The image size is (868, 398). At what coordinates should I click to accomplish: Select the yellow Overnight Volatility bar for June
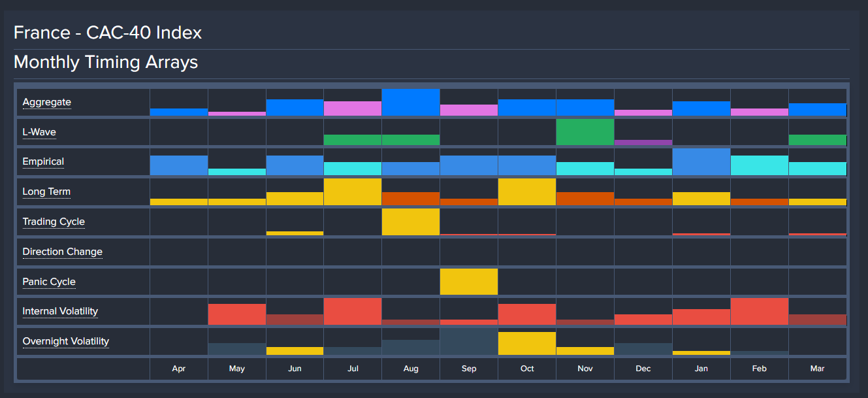tap(295, 351)
